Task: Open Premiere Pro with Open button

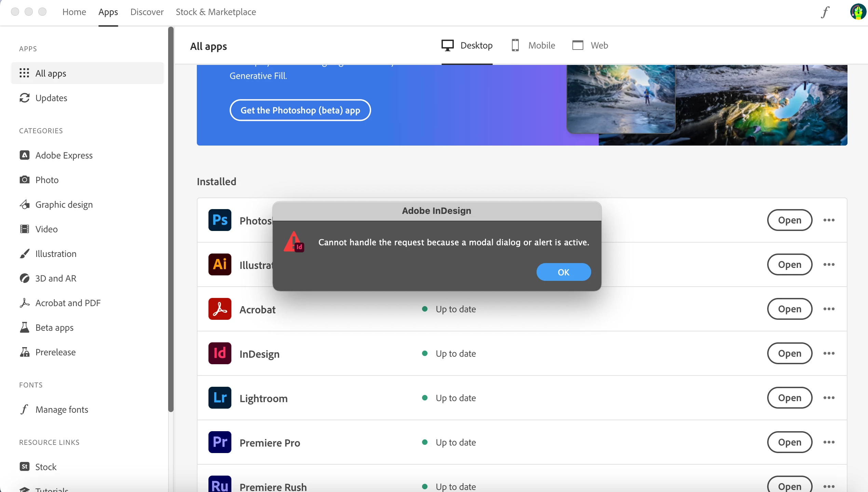Action: 789,442
